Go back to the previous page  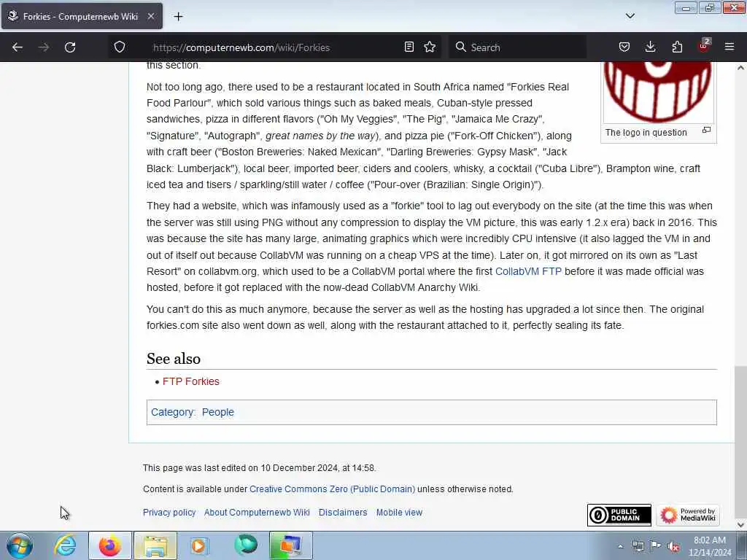(18, 47)
